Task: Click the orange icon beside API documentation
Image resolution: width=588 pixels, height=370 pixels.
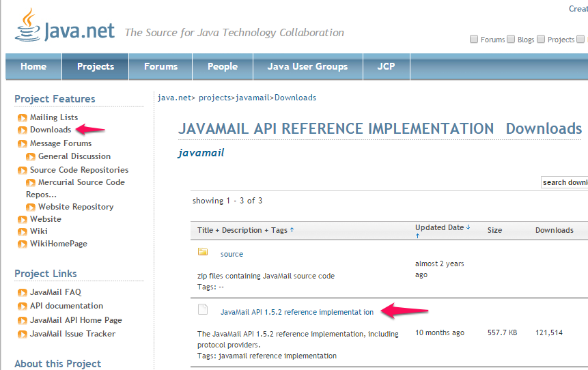Action: (23, 307)
